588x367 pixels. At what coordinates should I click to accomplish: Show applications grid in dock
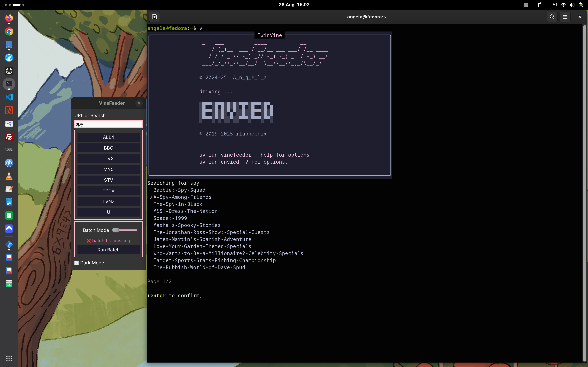(9, 358)
